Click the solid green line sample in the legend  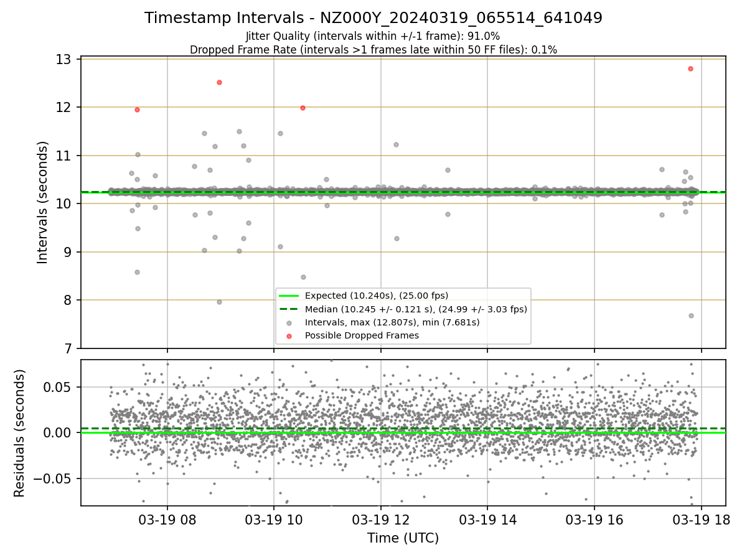pyautogui.click(x=289, y=296)
